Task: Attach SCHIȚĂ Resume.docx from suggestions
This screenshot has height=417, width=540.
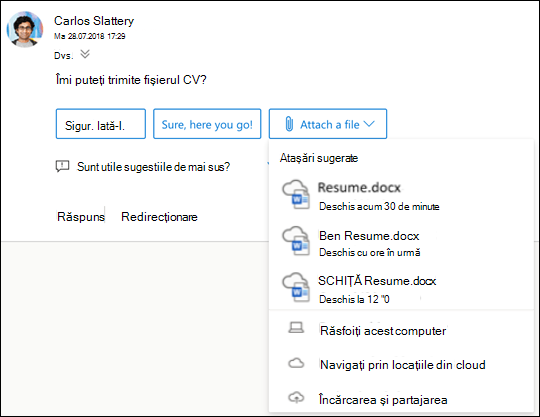Action: pos(401,288)
